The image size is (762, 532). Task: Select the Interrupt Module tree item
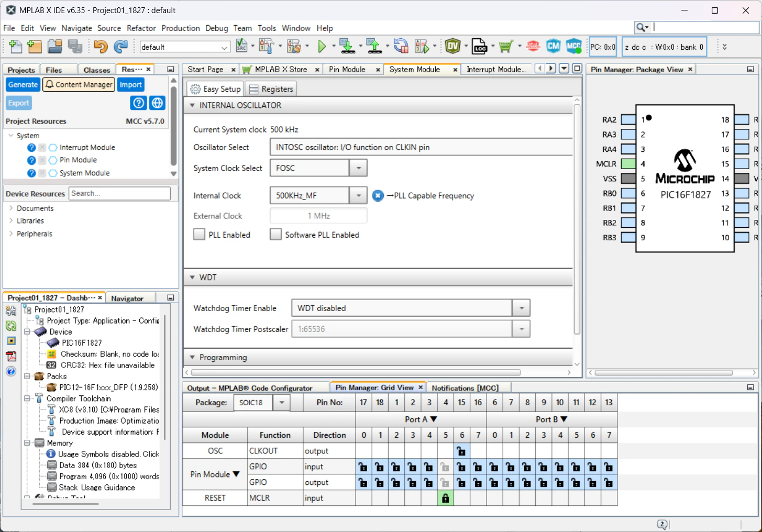tap(87, 148)
